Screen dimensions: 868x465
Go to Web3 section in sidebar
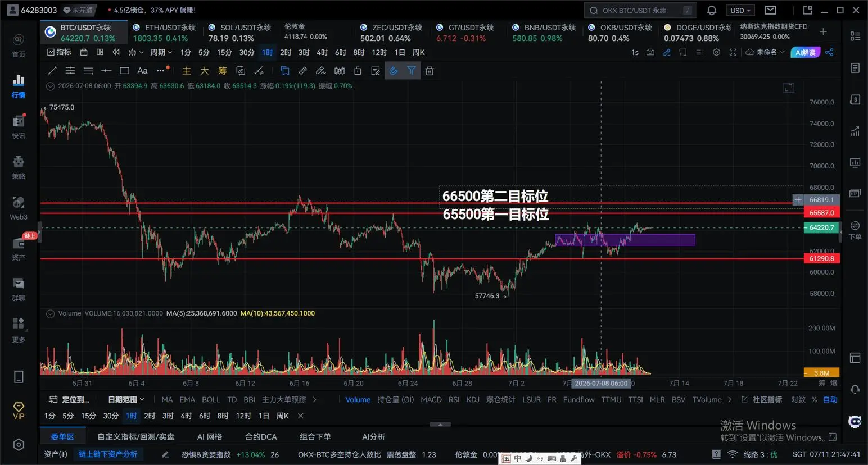tap(19, 208)
